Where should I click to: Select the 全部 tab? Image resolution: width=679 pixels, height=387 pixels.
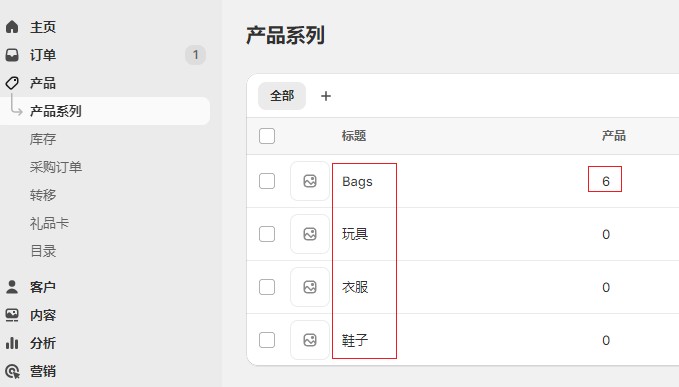click(x=282, y=96)
